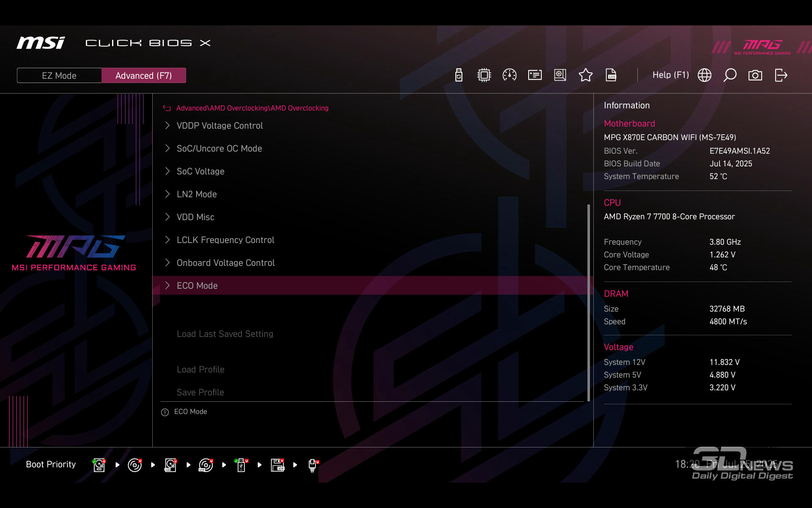Select hard disk boot priority icon

[x=99, y=465]
